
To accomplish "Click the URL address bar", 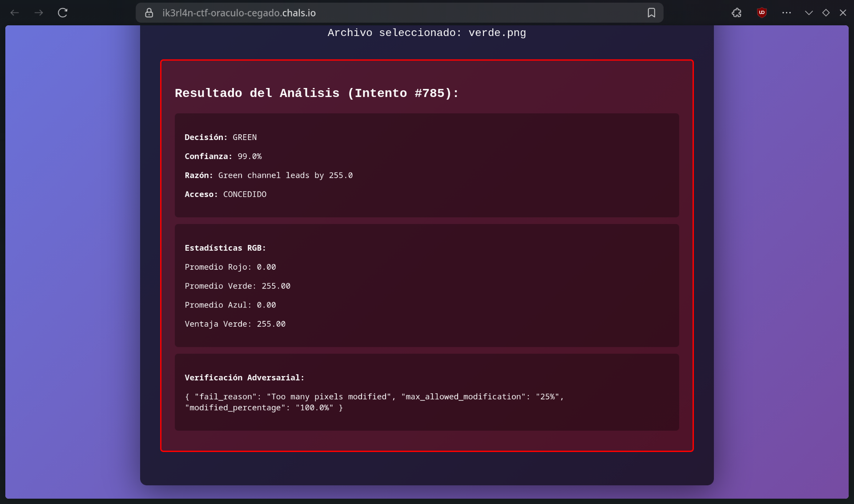I will 400,13.
